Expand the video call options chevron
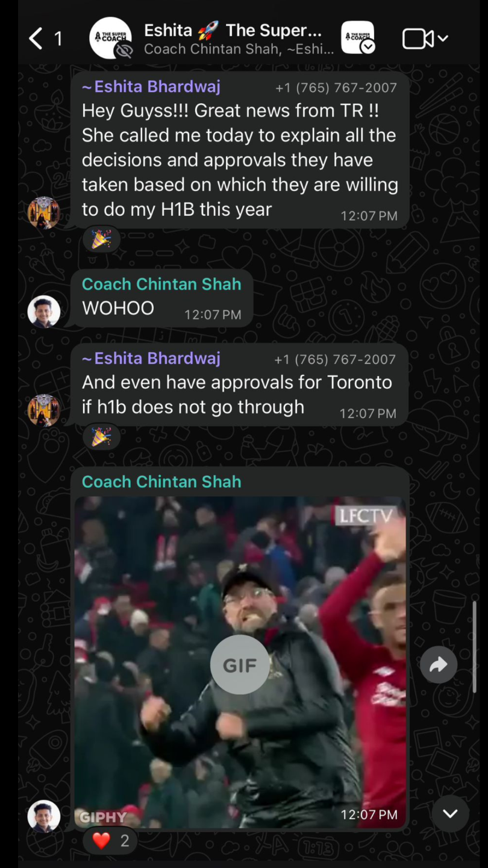488x868 pixels. tap(443, 39)
